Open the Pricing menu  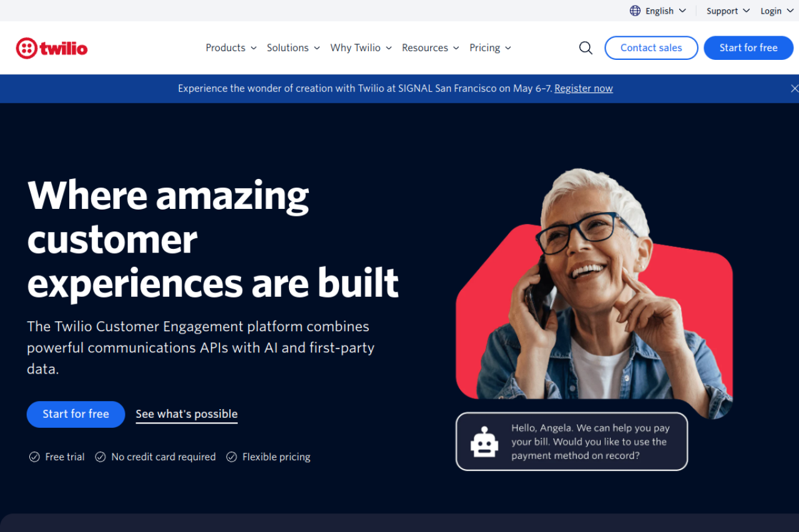(490, 48)
